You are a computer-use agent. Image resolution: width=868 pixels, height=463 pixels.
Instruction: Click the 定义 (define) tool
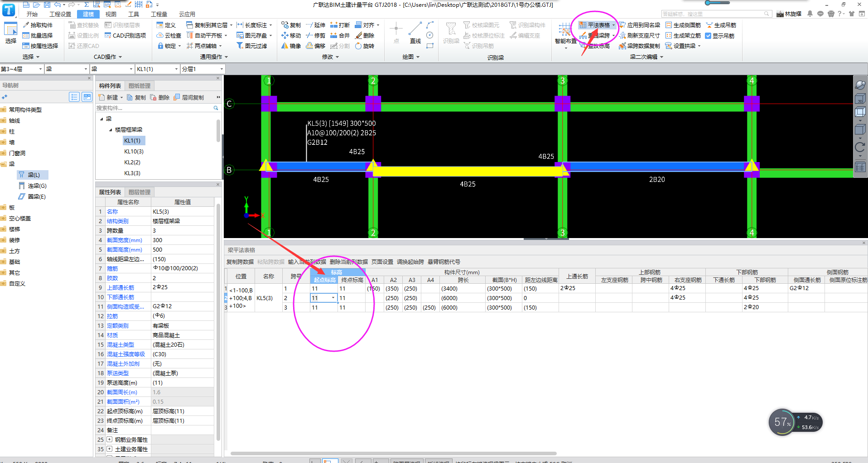(166, 25)
